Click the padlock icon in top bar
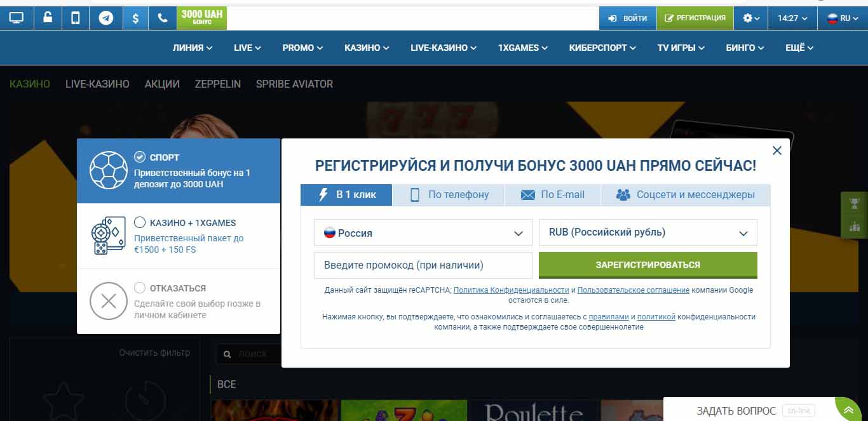 48,18
